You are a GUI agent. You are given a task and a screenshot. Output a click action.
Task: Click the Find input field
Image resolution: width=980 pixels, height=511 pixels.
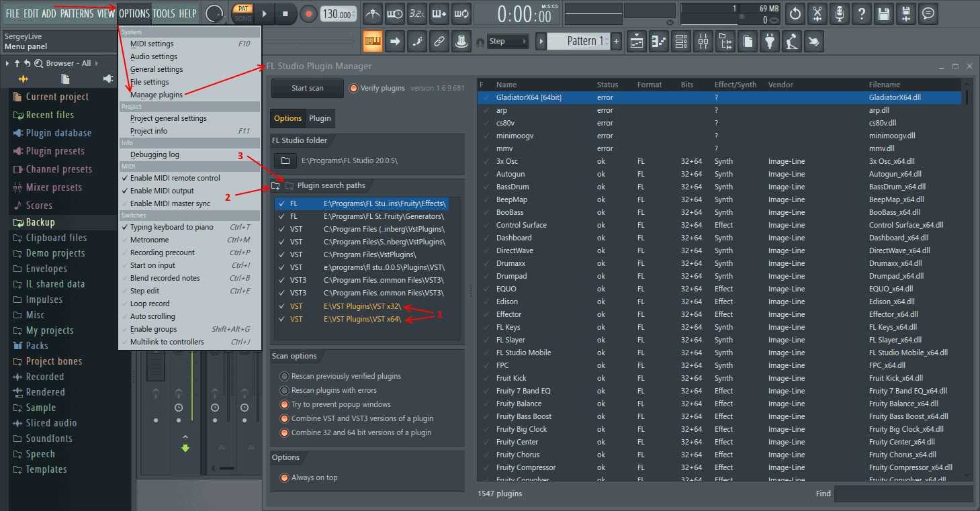click(x=903, y=494)
